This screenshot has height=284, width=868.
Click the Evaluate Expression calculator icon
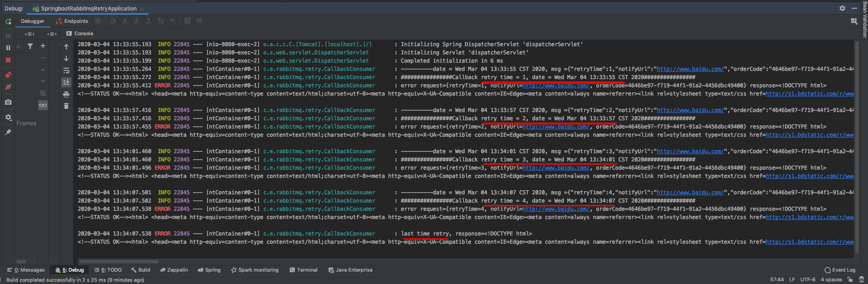click(187, 21)
